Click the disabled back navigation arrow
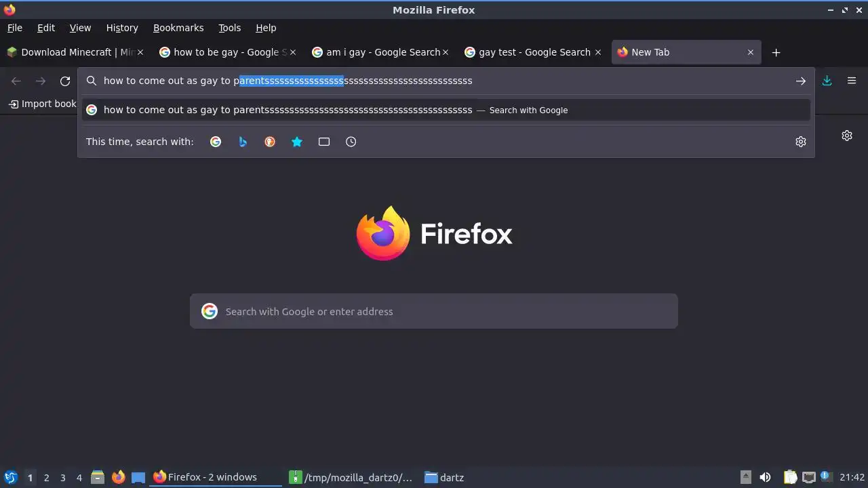Image resolution: width=868 pixels, height=488 pixels. (x=16, y=81)
